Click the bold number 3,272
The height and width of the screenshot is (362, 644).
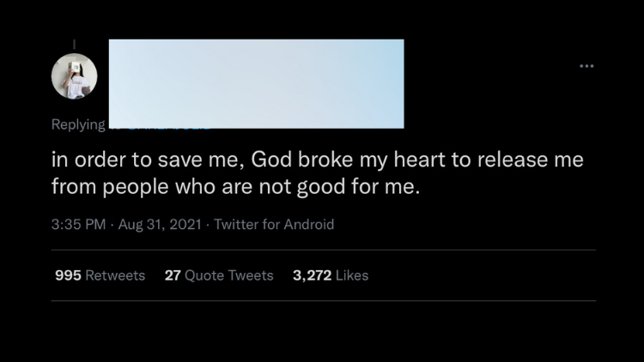(313, 275)
